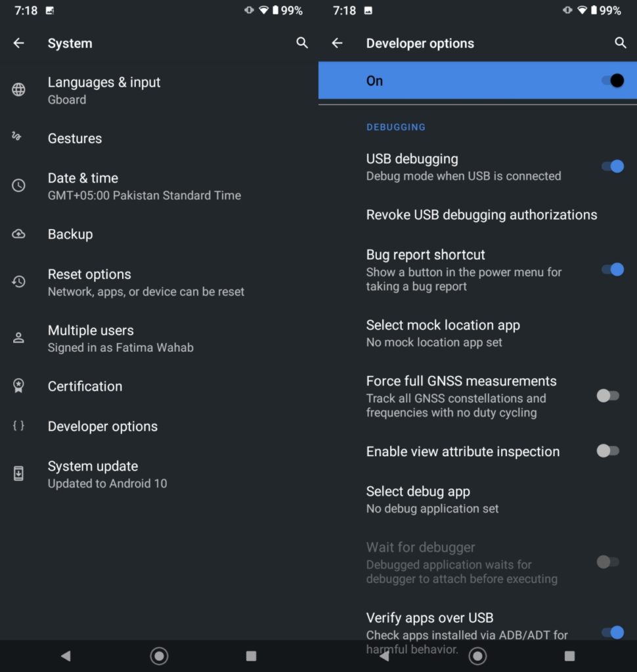637x672 pixels.
Task: Tap the search icon in Developer options header
Action: (620, 43)
